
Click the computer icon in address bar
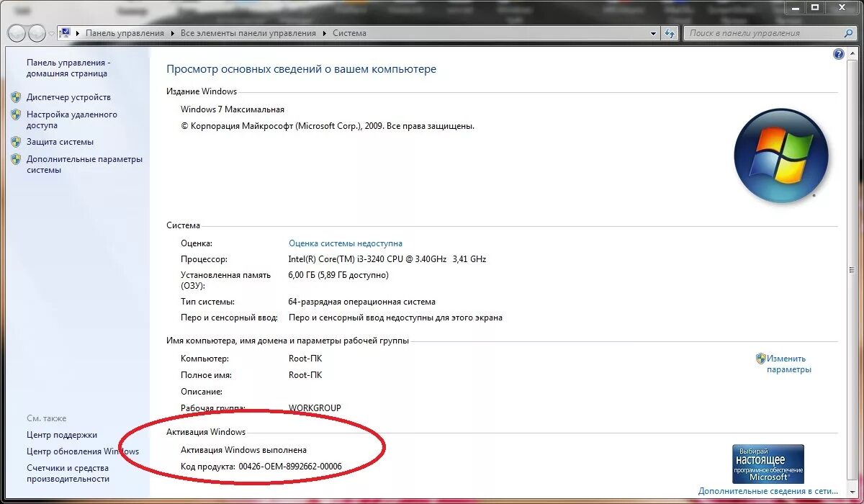tap(66, 33)
